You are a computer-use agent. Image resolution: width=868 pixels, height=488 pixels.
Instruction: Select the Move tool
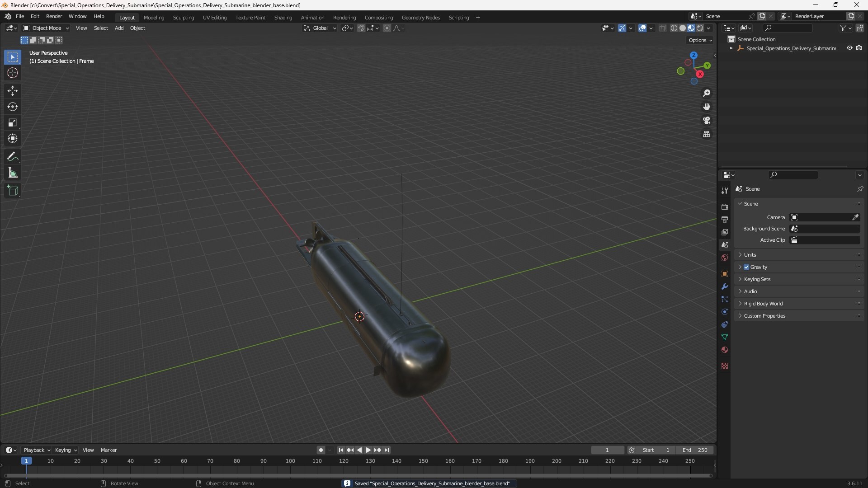(13, 91)
